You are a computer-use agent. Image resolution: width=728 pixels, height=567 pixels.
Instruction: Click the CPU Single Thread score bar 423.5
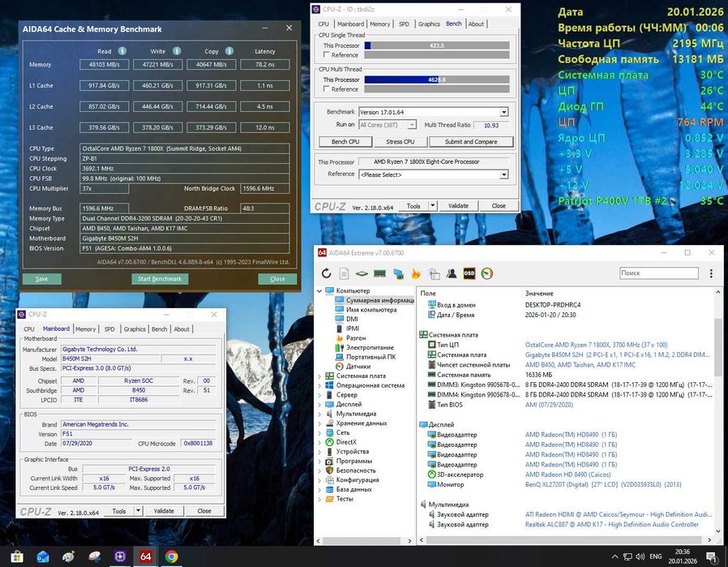click(x=436, y=45)
